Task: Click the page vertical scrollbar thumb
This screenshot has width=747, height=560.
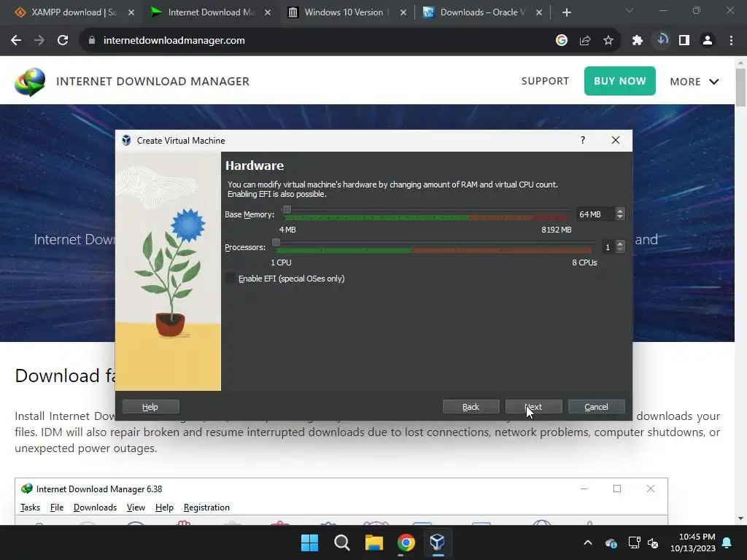Action: click(x=740, y=87)
